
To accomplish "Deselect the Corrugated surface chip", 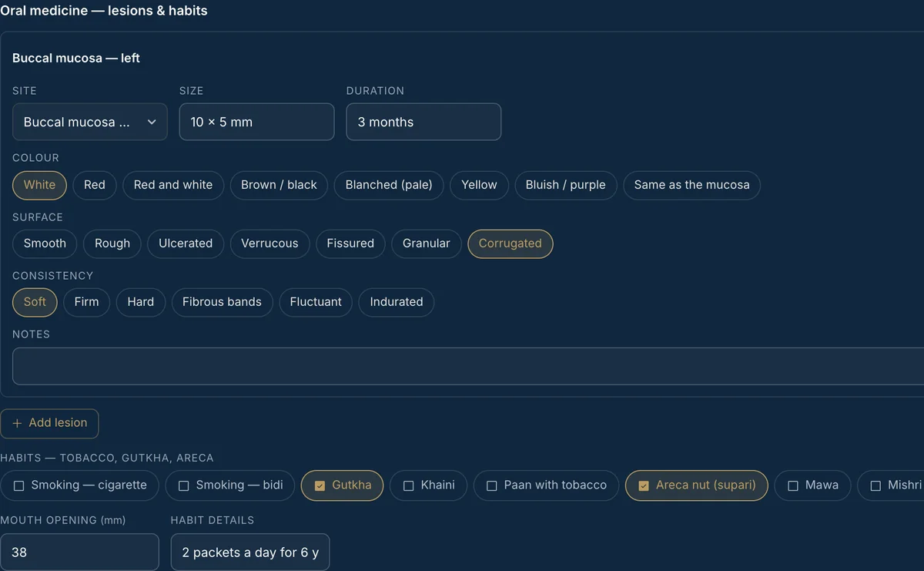I will point(511,244).
